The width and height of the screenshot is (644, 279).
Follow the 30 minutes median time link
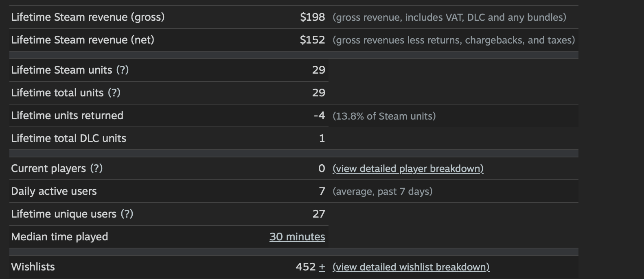tap(297, 237)
